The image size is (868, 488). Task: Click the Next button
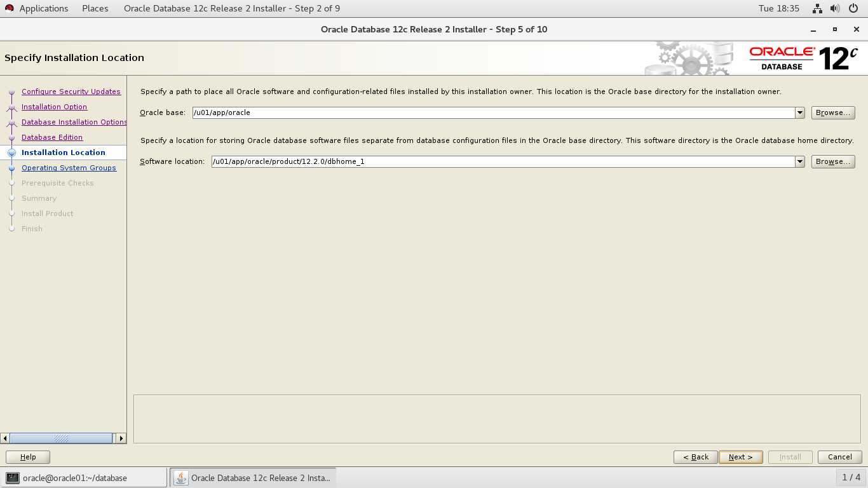741,457
